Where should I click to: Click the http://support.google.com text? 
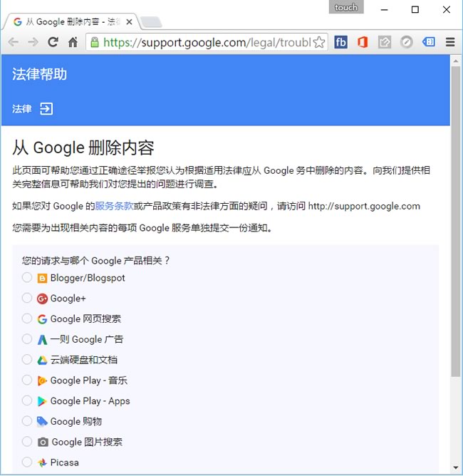[364, 207]
